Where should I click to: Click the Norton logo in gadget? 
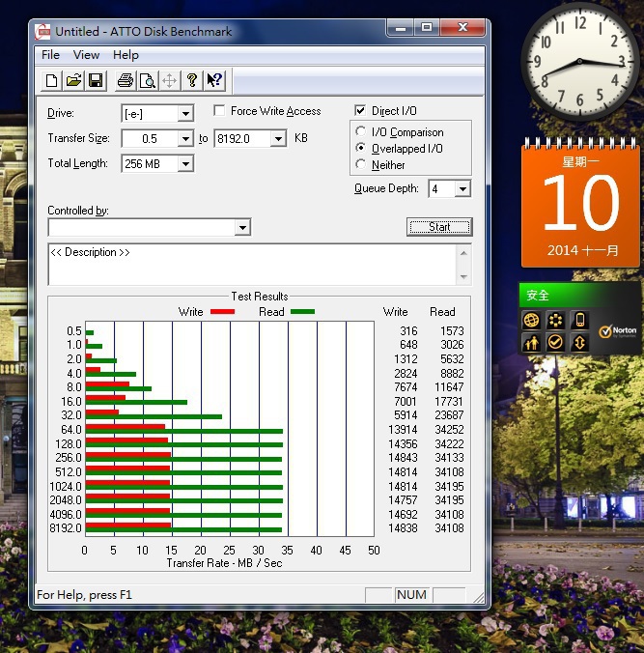click(617, 331)
